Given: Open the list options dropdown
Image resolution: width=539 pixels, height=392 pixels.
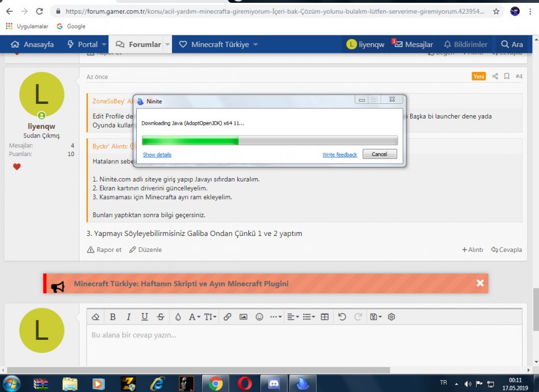Looking at the screenshot, I should click(x=309, y=317).
